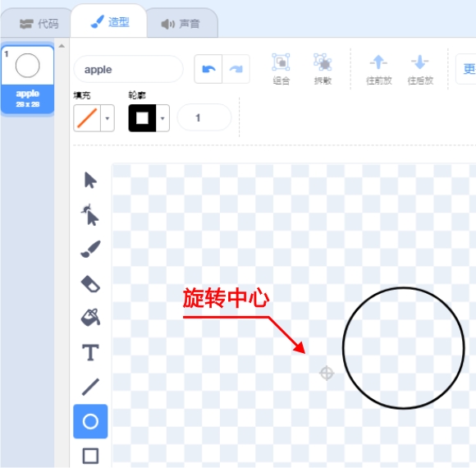Activate the Text tool

(90, 352)
